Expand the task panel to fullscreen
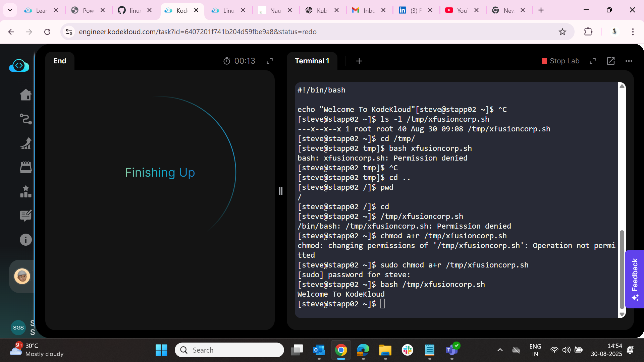Image resolution: width=644 pixels, height=362 pixels. tap(270, 61)
